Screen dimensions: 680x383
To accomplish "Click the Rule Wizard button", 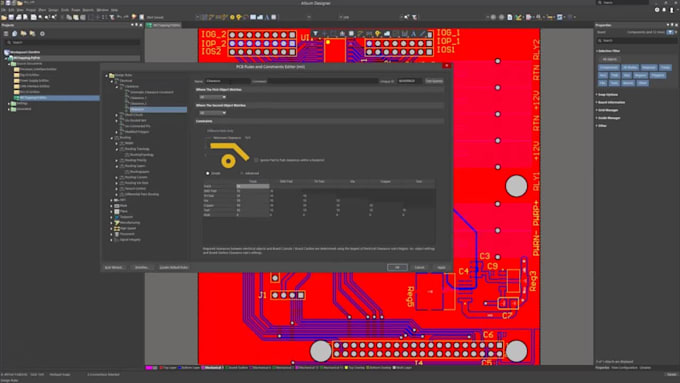I will click(114, 267).
